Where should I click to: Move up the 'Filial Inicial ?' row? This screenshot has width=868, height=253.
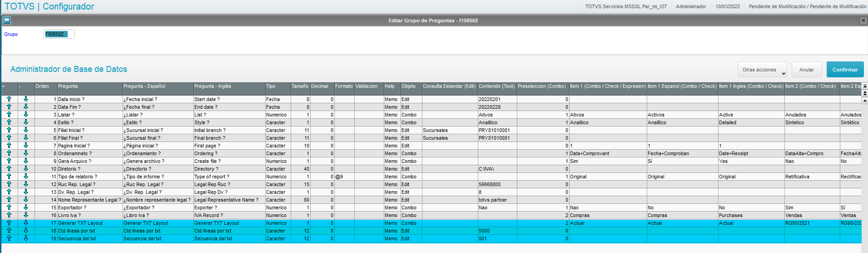pyautogui.click(x=9, y=130)
